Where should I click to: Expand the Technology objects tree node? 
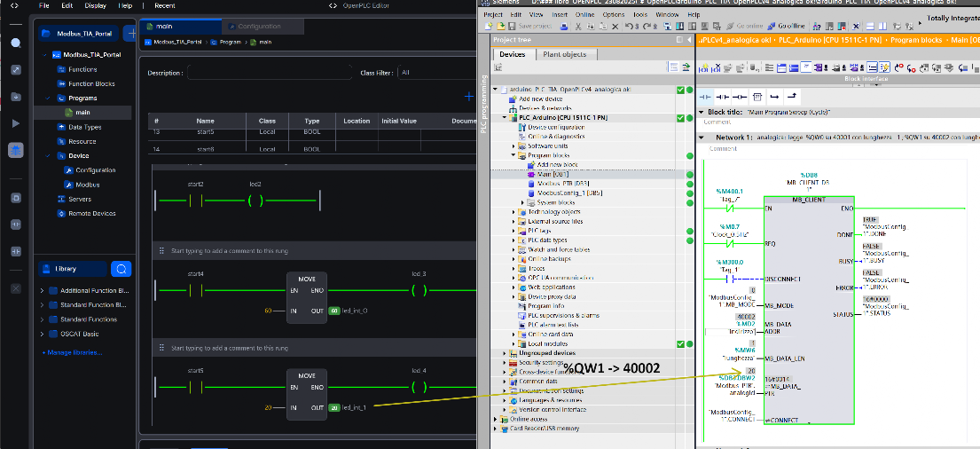(x=514, y=212)
